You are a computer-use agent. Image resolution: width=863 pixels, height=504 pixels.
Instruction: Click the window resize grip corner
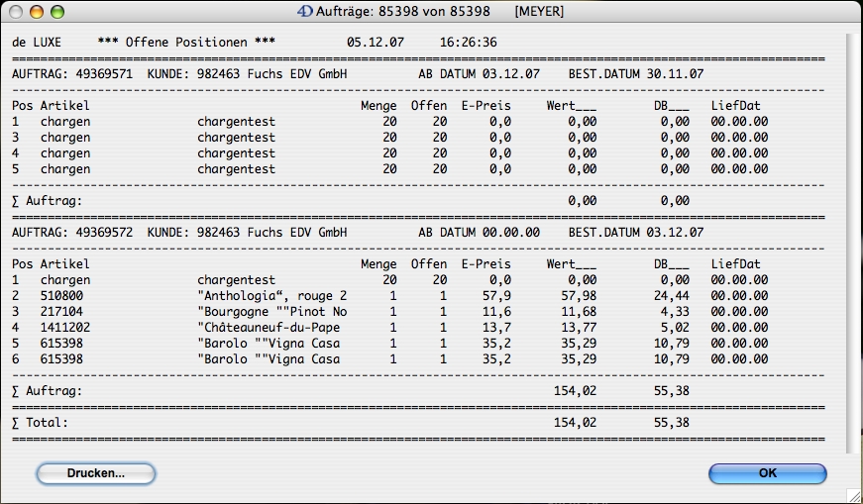pyautogui.click(x=852, y=493)
